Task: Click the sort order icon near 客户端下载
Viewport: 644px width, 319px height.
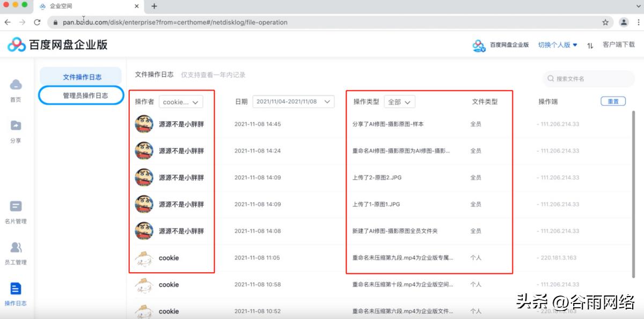Action: (x=589, y=46)
